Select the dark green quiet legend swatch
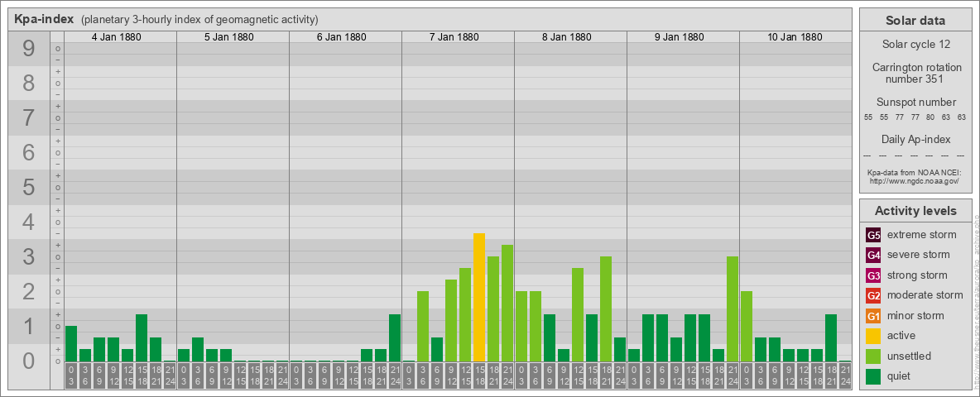This screenshot has width=980, height=397. click(x=873, y=375)
